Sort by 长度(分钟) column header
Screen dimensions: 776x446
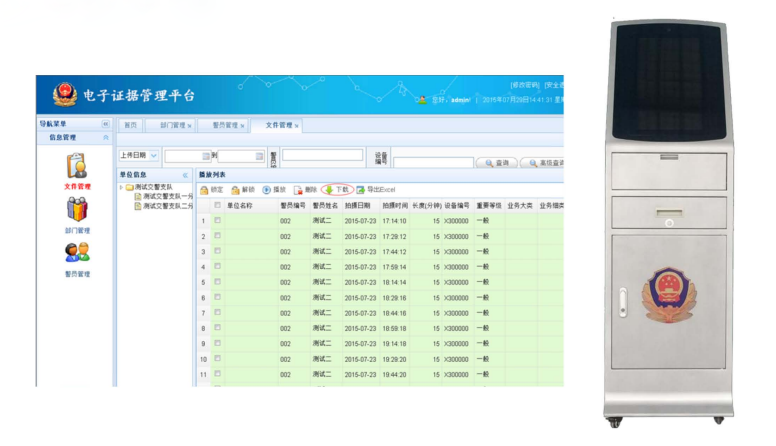coord(427,205)
